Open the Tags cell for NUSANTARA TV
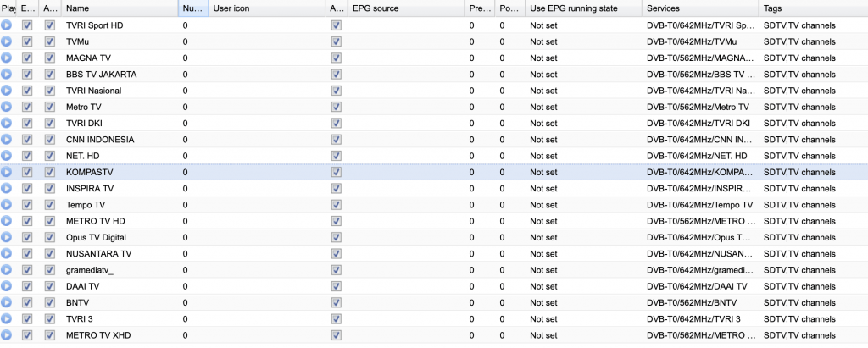The height and width of the screenshot is (348, 868). [811, 254]
